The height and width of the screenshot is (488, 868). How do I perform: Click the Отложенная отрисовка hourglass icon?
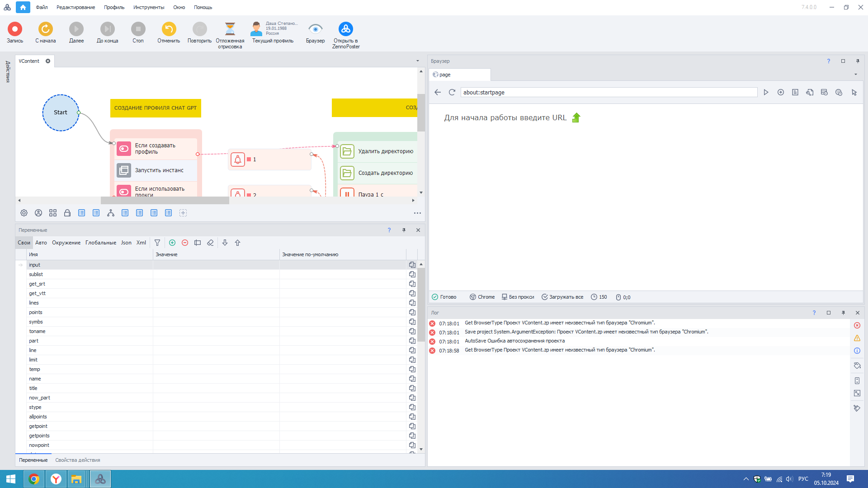230,29
